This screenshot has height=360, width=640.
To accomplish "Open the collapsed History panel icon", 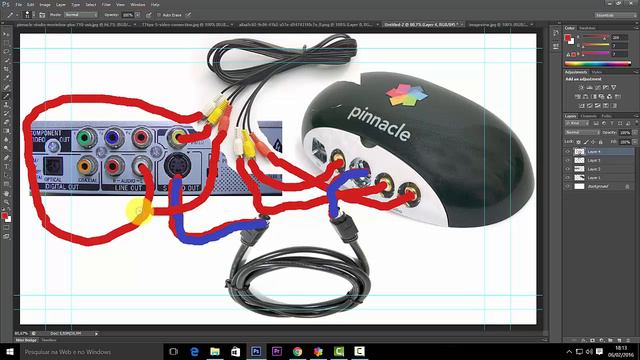I will tap(556, 33).
